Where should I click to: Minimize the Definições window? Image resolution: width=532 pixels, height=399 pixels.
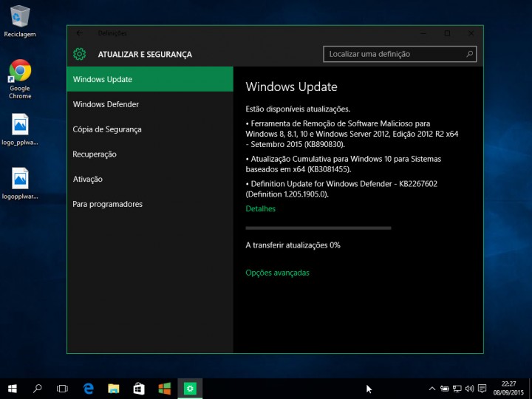[423, 33]
